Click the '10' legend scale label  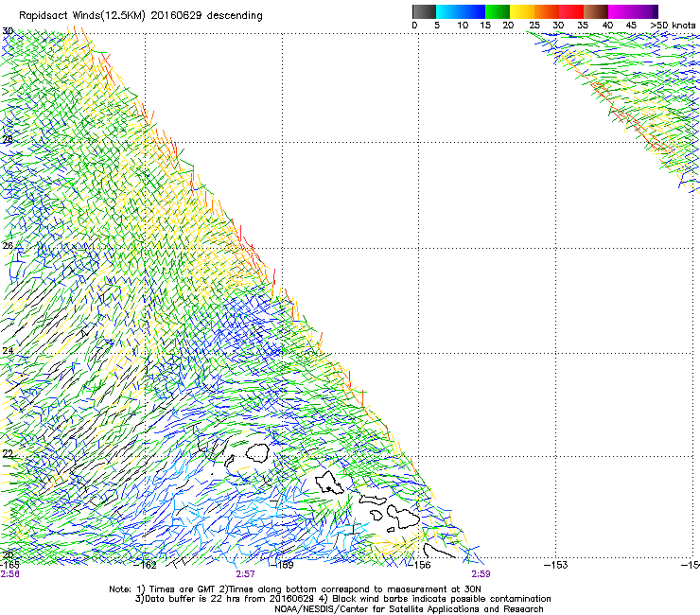(463, 26)
